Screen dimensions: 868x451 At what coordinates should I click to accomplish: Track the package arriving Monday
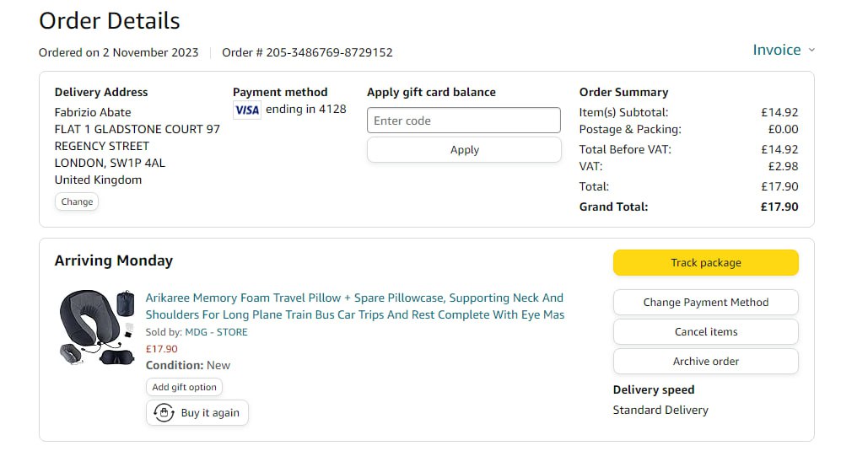click(x=705, y=263)
